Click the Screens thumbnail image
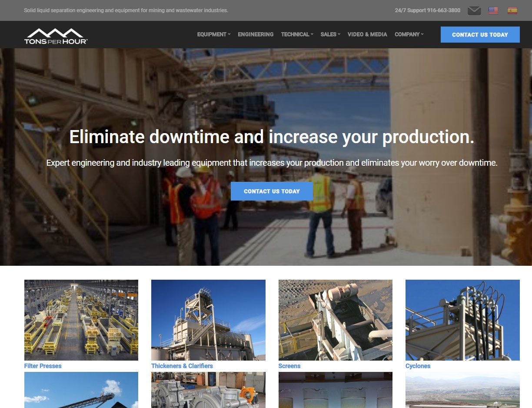 click(x=336, y=320)
